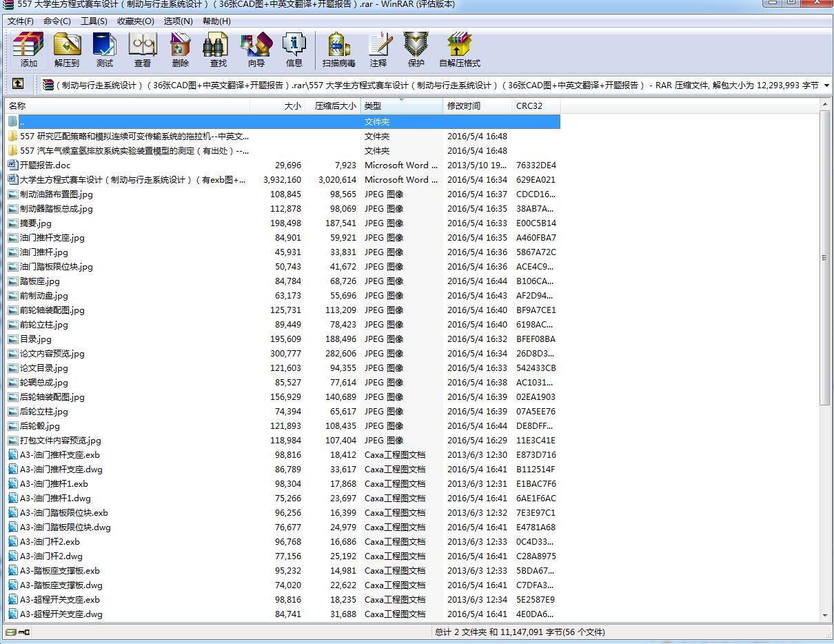
Task: Click the icon of A3-油门推杆支座.exb
Action: point(13,454)
